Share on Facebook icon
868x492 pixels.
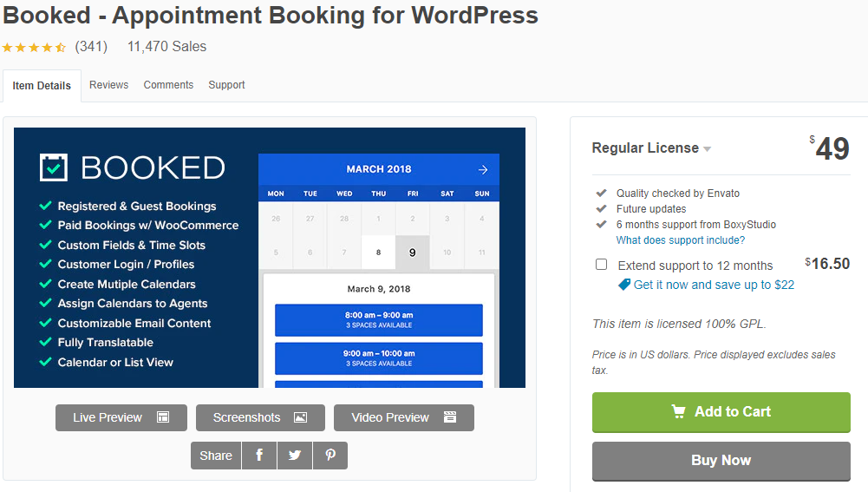point(259,456)
